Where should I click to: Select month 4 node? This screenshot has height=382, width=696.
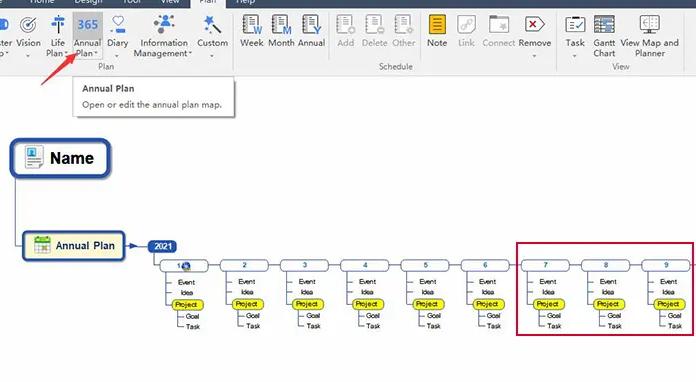pyautogui.click(x=365, y=265)
